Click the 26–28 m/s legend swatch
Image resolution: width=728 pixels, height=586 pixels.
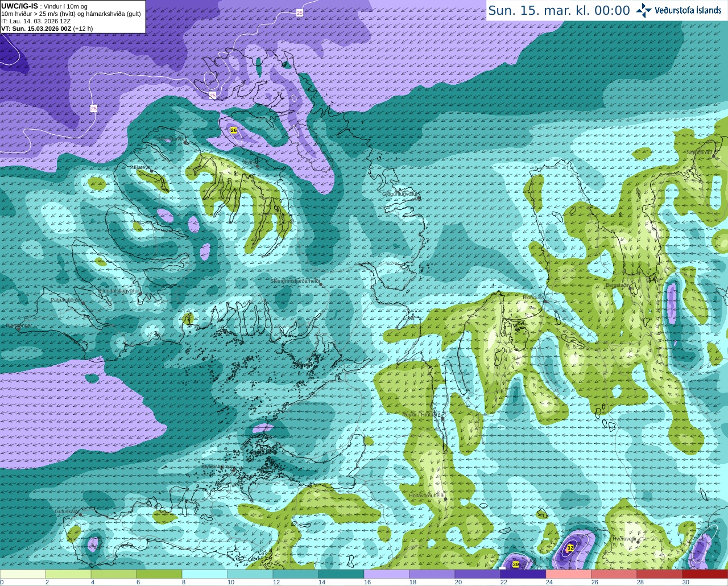pos(614,574)
